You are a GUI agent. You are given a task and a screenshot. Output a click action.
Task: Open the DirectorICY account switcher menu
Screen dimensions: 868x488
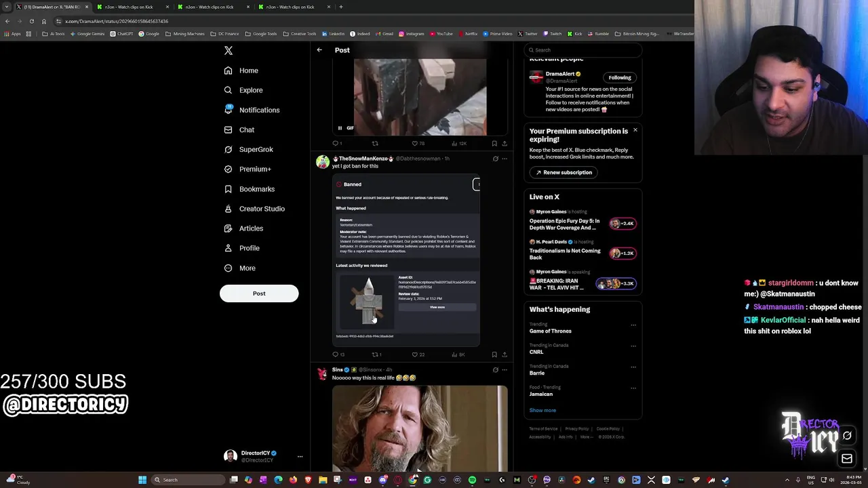pos(300,456)
